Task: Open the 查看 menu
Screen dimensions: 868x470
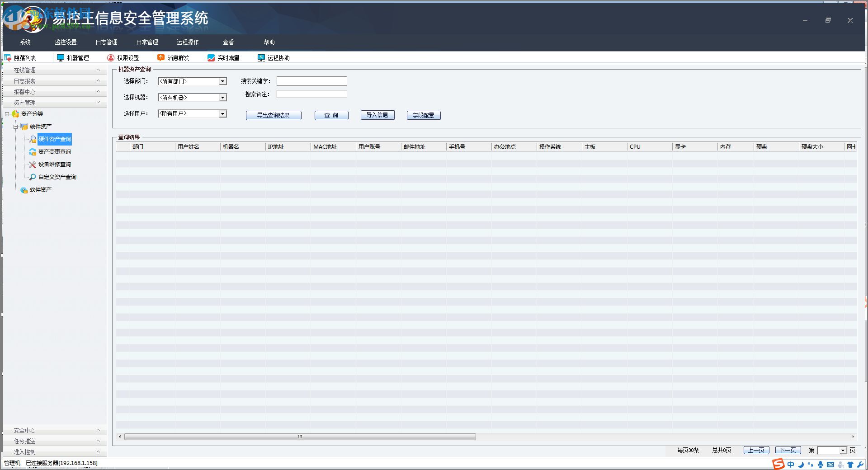Action: (x=229, y=42)
